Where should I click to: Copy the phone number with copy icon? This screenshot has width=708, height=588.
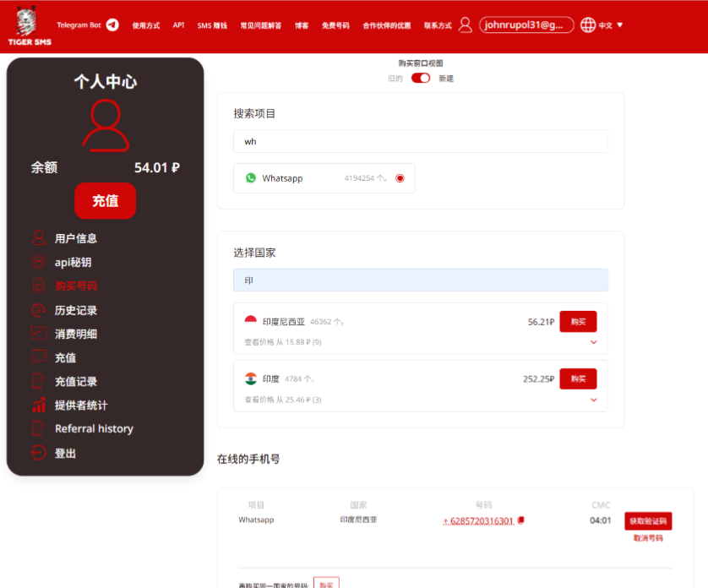521,520
